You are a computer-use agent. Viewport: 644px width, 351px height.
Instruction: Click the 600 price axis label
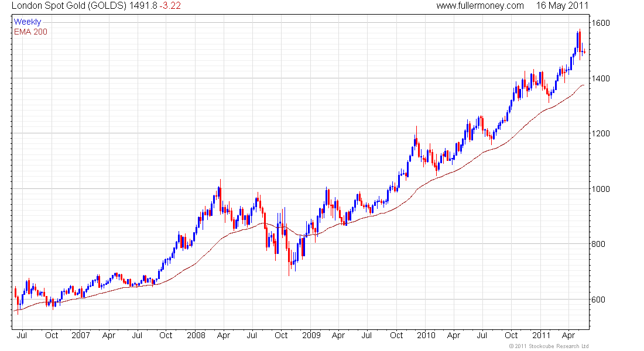click(x=598, y=300)
